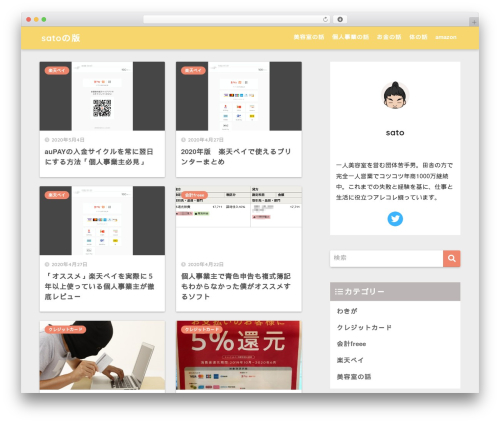This screenshot has width=500, height=423.
Task: Open the お金の話 navigation menu item
Action: (x=389, y=37)
